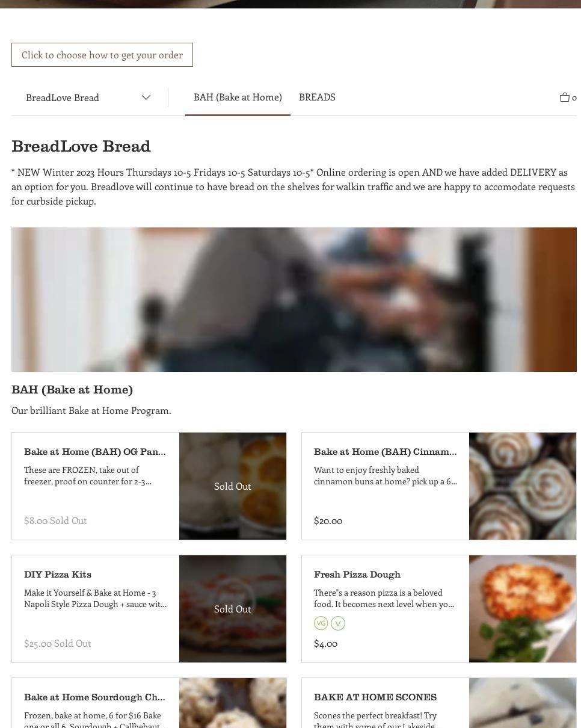Select the BAKE AT HOME SCONES title

375,697
